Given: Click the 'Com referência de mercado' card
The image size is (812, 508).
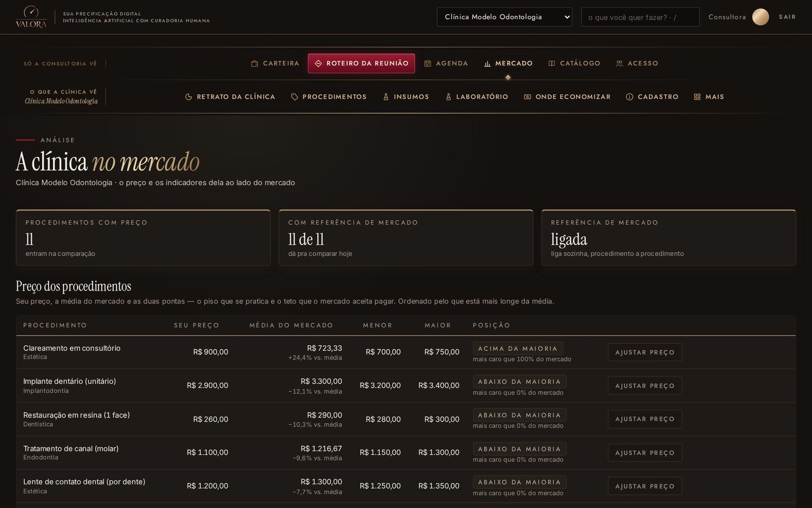Looking at the screenshot, I should pos(406,238).
